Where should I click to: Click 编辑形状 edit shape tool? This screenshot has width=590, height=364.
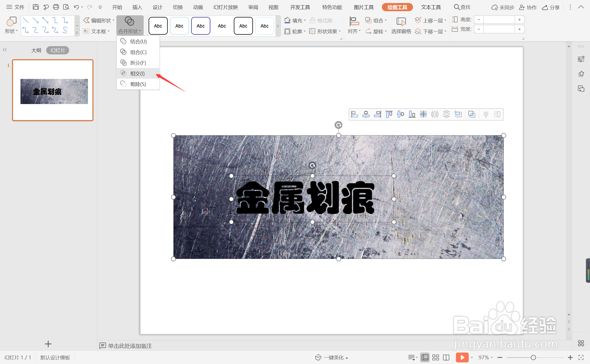pos(99,20)
